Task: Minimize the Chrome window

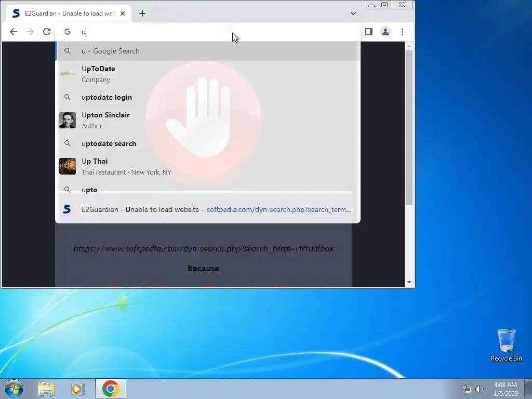Action: 371,5
